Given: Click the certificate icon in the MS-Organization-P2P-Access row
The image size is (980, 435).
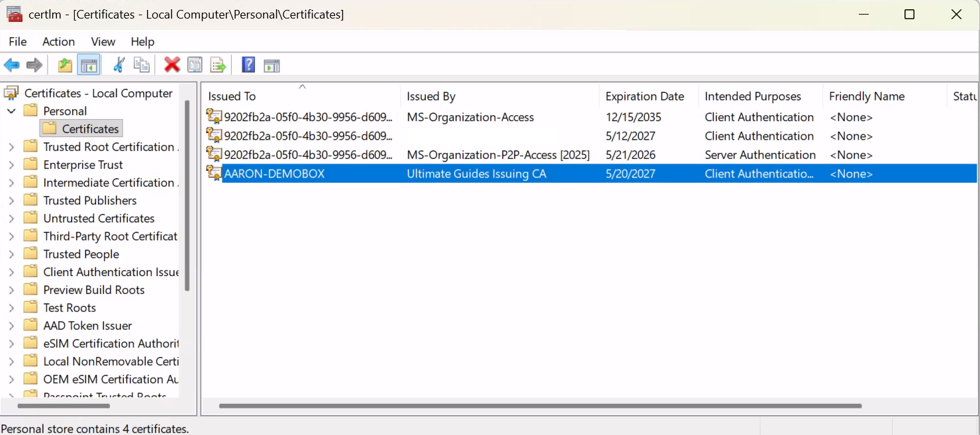Looking at the screenshot, I should [x=215, y=154].
